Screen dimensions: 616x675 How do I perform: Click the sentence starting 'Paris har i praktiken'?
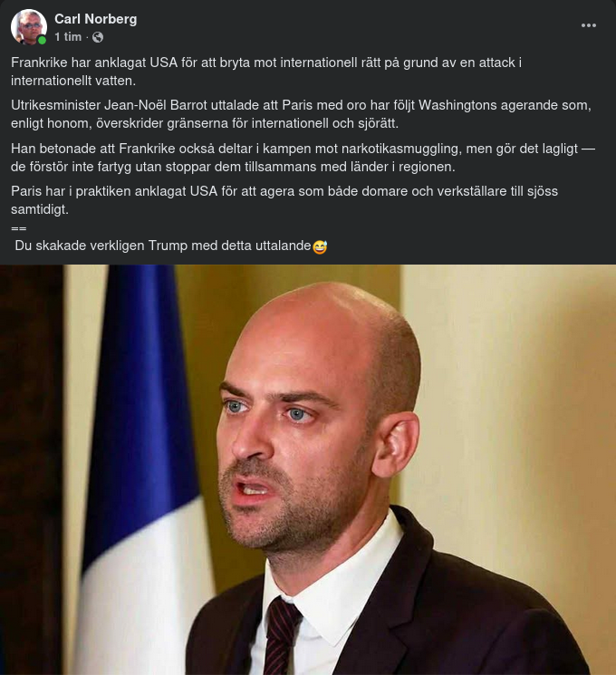pos(284,200)
